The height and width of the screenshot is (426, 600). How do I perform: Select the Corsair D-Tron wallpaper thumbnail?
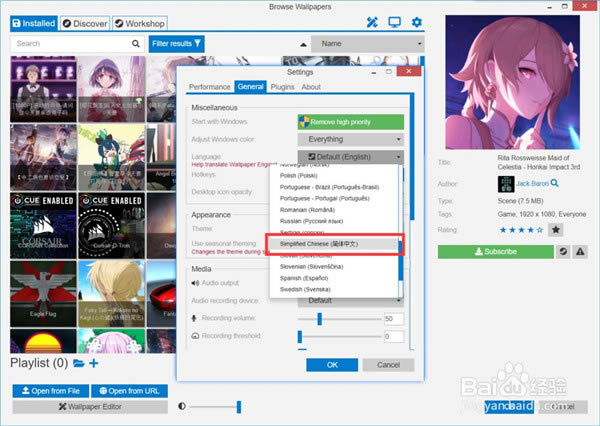tap(111, 225)
